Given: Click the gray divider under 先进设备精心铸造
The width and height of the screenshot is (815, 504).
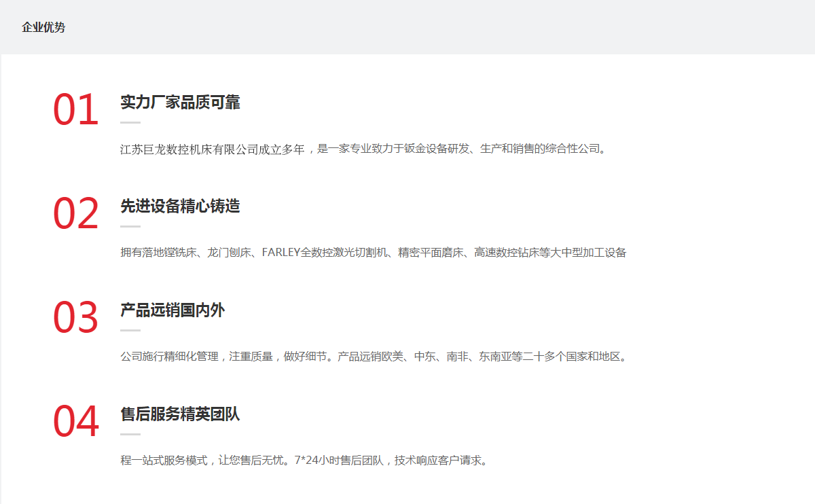Looking at the screenshot, I should [130, 227].
